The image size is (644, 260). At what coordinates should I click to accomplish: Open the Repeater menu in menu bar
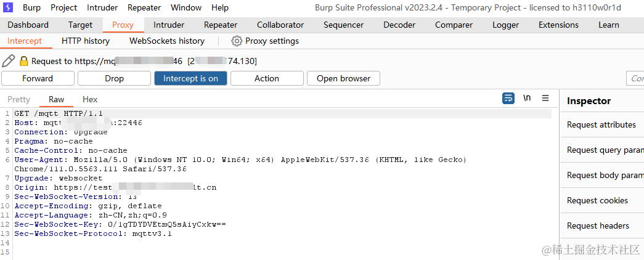pyautogui.click(x=144, y=7)
